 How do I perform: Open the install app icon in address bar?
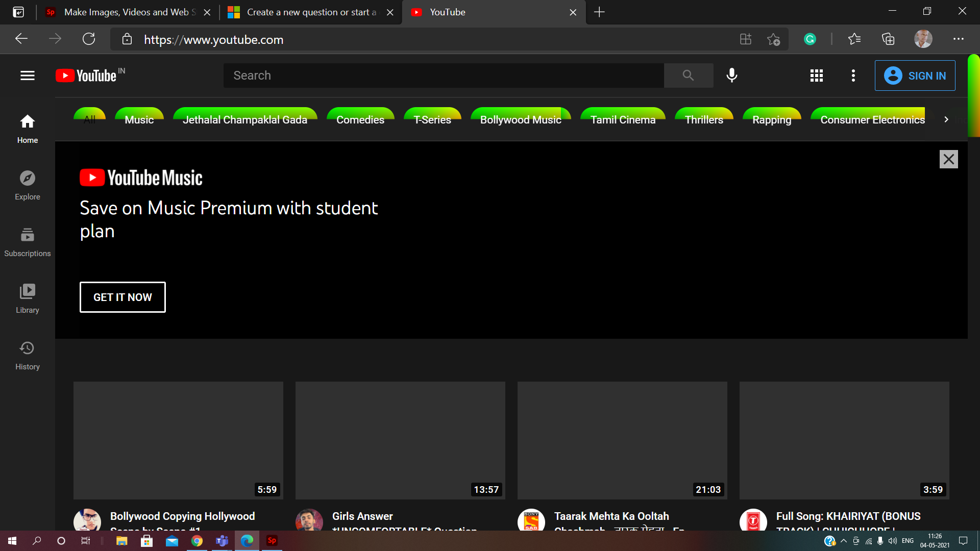point(745,39)
